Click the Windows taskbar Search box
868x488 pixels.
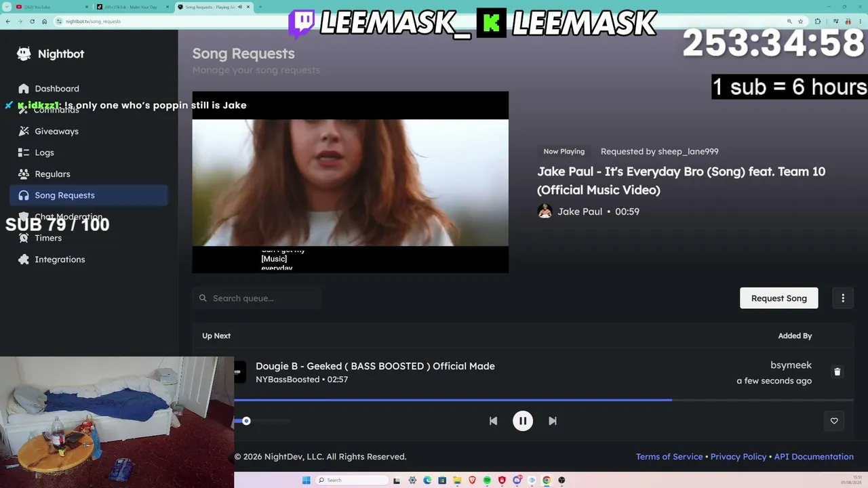pos(353,481)
